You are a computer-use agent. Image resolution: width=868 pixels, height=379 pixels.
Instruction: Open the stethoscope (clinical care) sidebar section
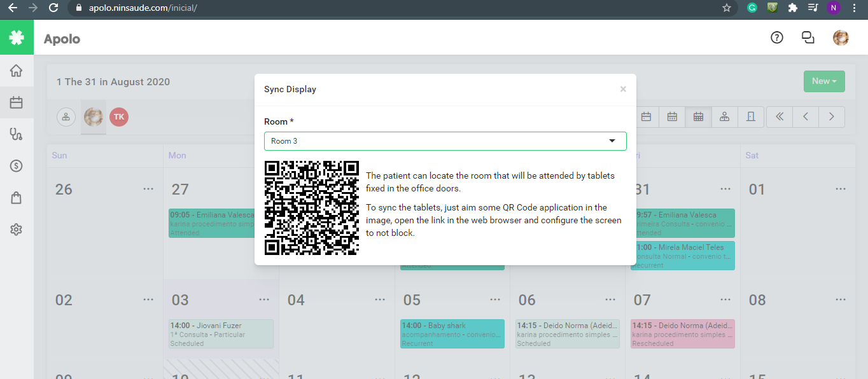(x=17, y=134)
